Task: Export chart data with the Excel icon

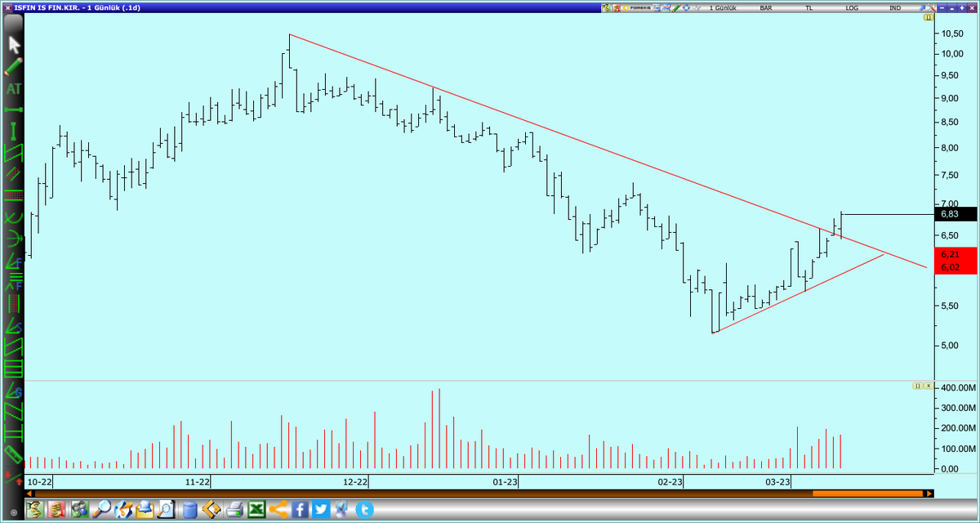Action: pos(256,511)
